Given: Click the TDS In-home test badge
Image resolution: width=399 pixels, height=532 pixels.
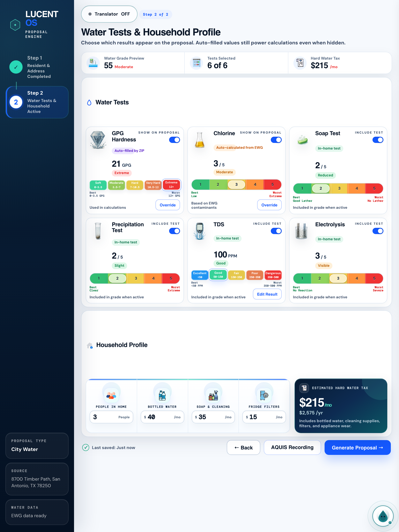Looking at the screenshot, I should (227, 238).
